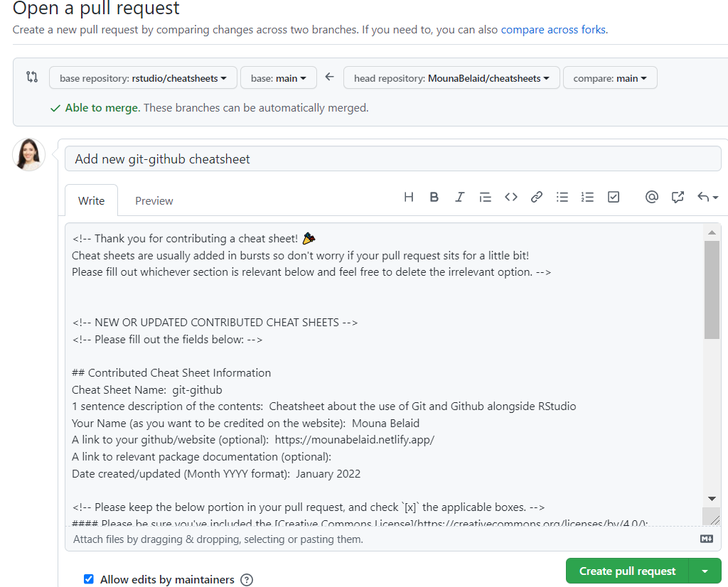The width and height of the screenshot is (728, 587).
Task: Click the Create pull request button
Action: point(627,571)
